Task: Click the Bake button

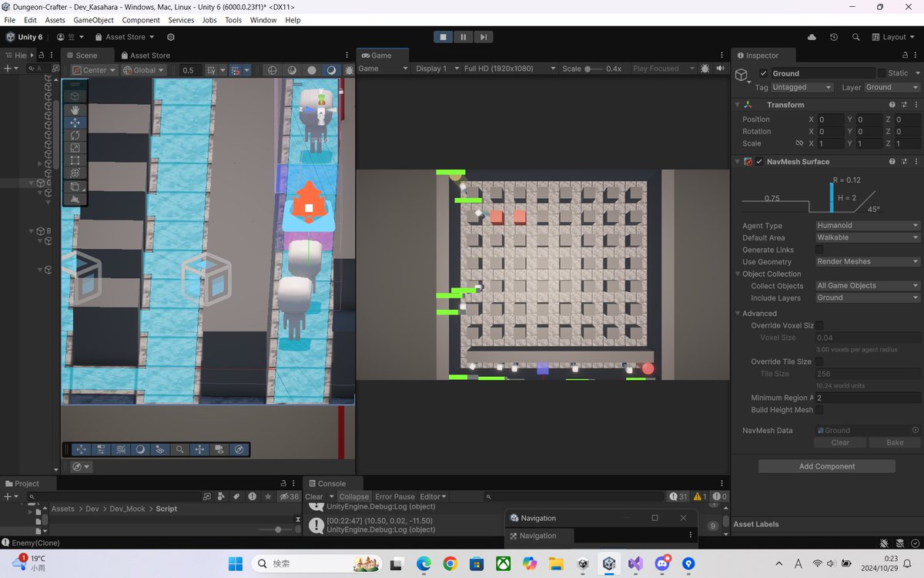Action: point(895,442)
